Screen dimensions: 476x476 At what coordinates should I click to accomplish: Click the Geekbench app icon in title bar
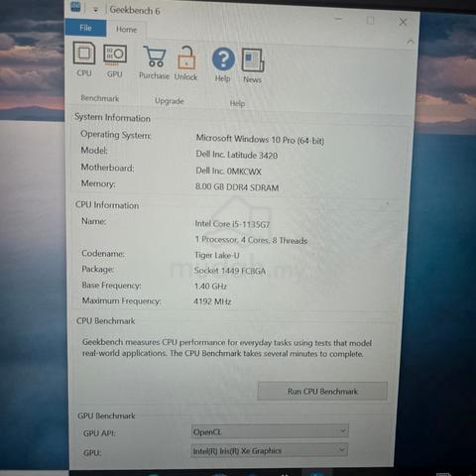75,7
